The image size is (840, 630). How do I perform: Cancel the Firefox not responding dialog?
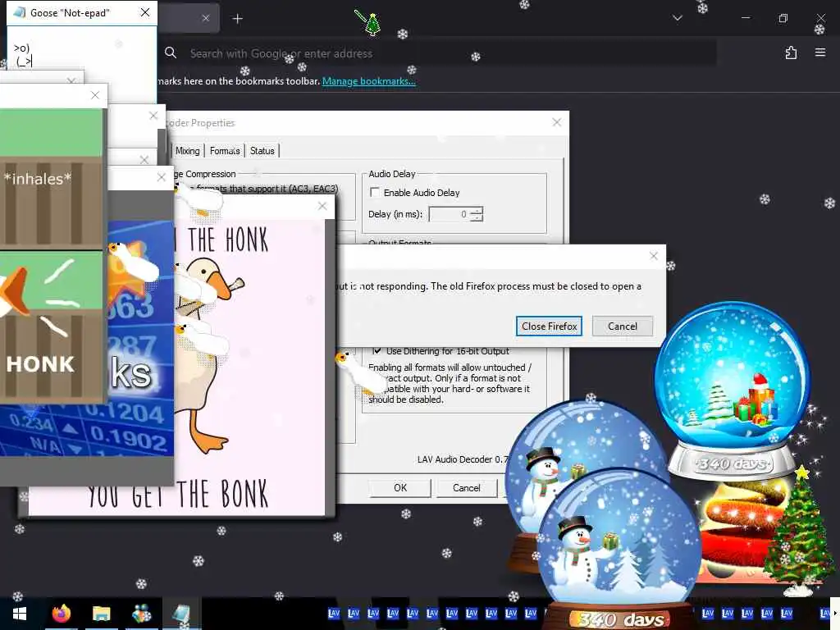[x=623, y=326]
